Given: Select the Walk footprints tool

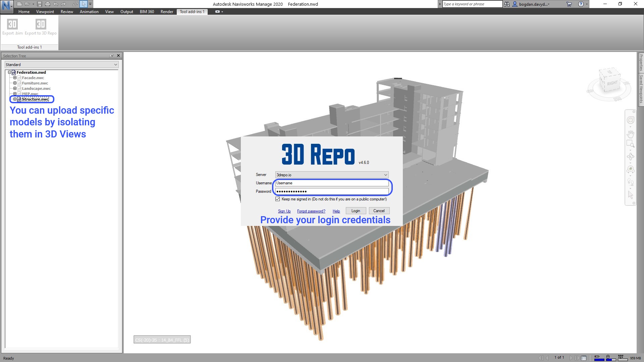Looking at the screenshot, I should pos(630,182).
